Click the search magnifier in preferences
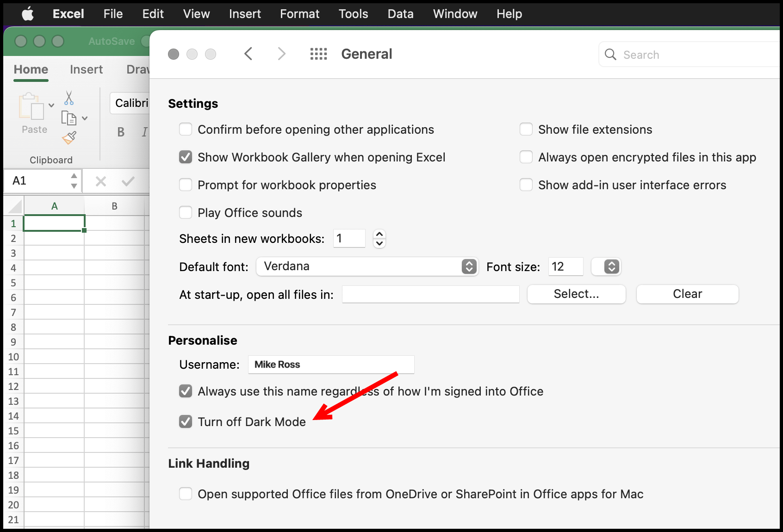Screen dimensions: 783x532 click(610, 54)
